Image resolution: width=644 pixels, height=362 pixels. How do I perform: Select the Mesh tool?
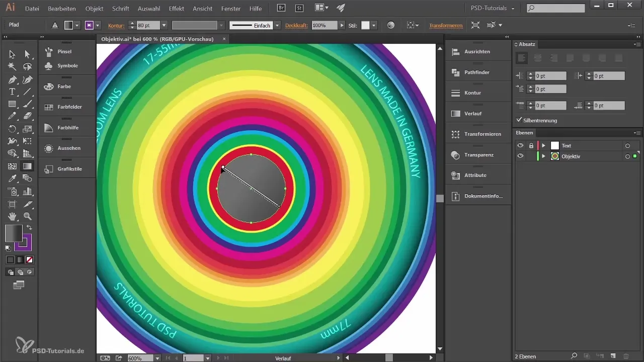point(12,166)
